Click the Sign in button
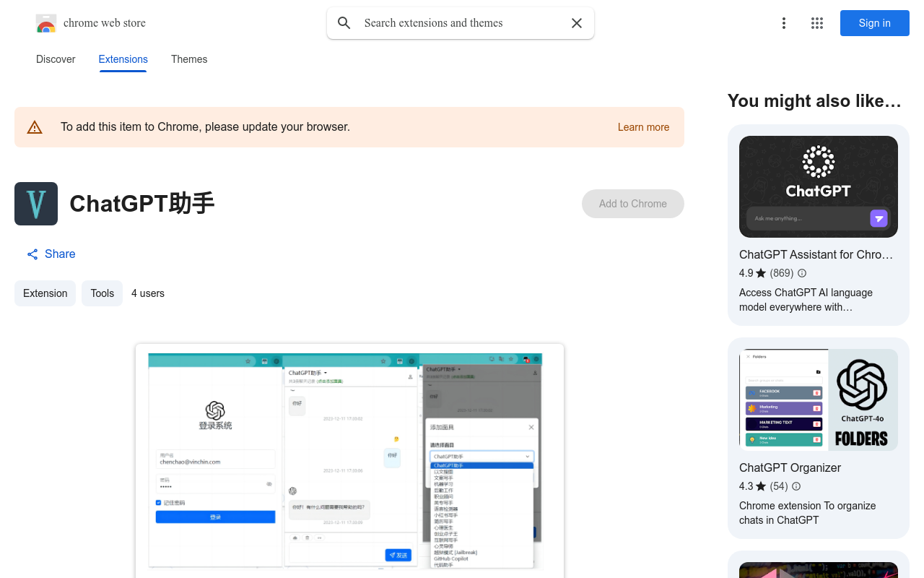 tap(874, 22)
